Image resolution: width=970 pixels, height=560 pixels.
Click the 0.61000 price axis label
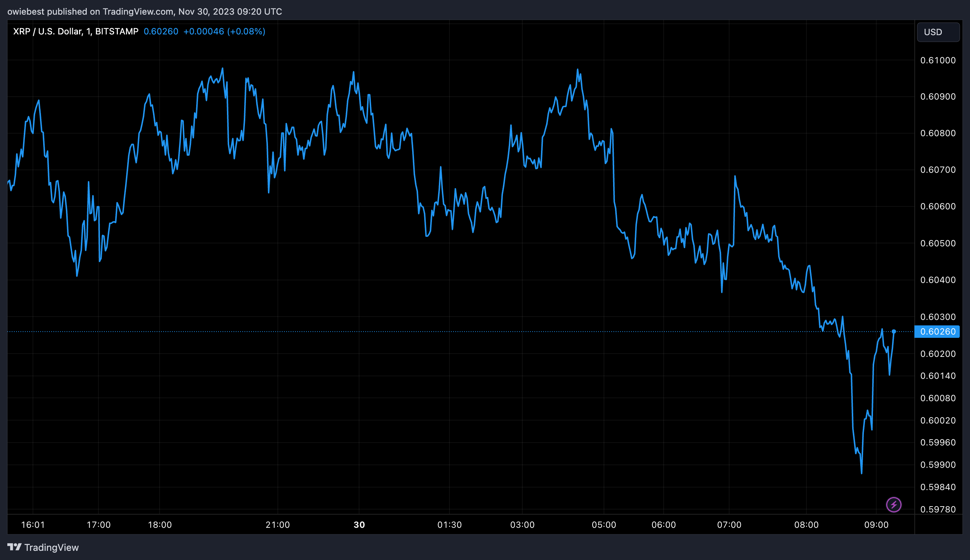coord(938,60)
